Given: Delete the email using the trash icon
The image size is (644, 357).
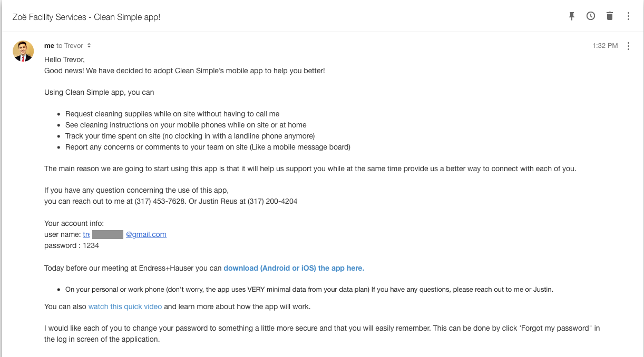Looking at the screenshot, I should (610, 16).
